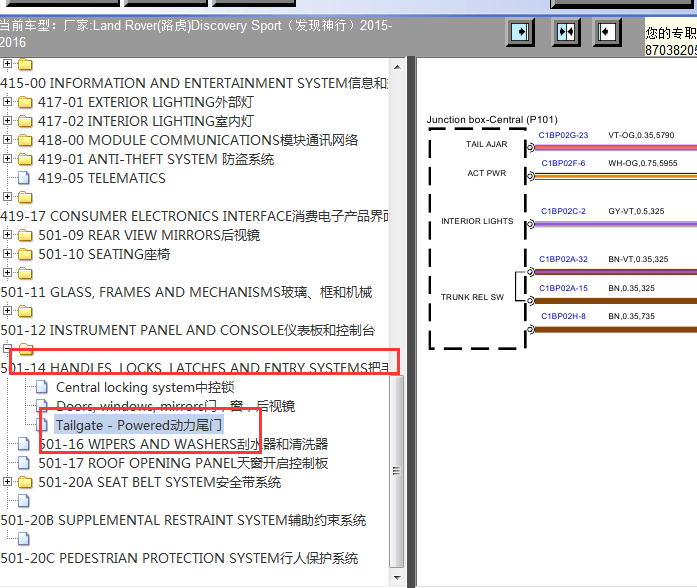697x588 pixels.
Task: Expand the 501-12 INSTRUMENT PANEL node
Action: coord(7,310)
